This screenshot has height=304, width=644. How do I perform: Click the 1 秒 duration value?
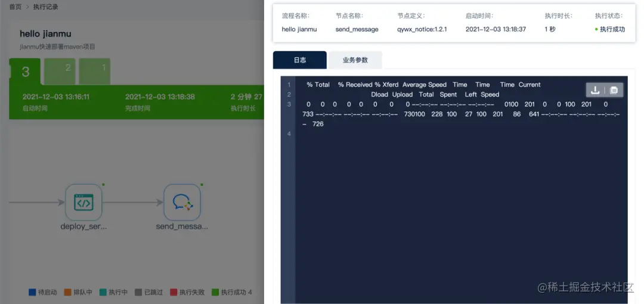tap(550, 29)
